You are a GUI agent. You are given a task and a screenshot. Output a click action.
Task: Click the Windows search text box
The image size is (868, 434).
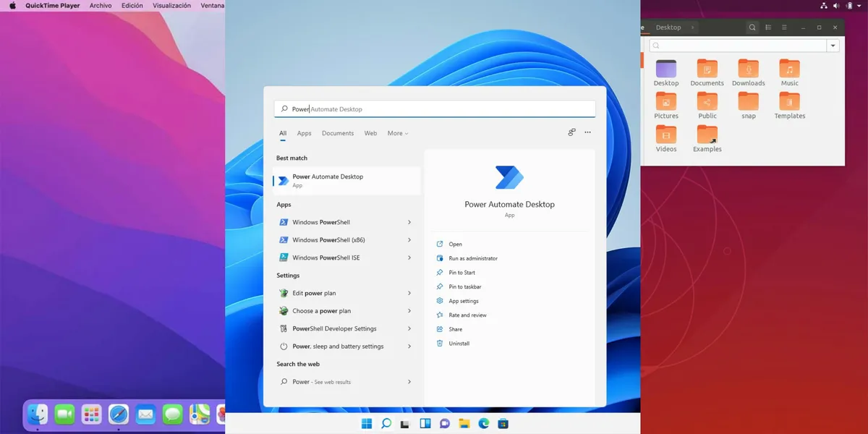(x=435, y=109)
